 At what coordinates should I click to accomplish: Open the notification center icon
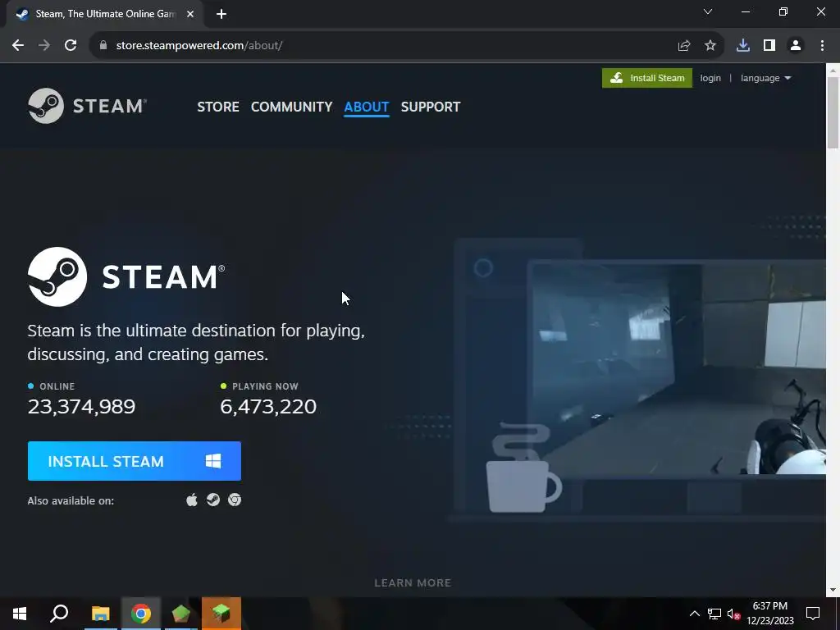[813, 614]
